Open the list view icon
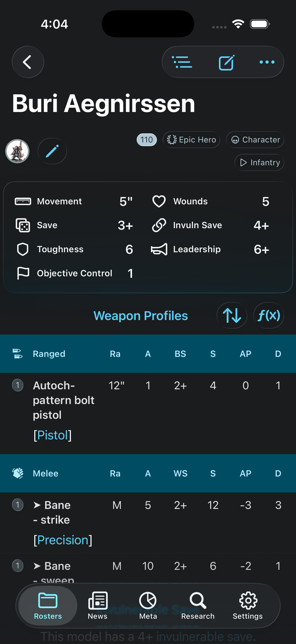The image size is (296, 644). point(182,62)
